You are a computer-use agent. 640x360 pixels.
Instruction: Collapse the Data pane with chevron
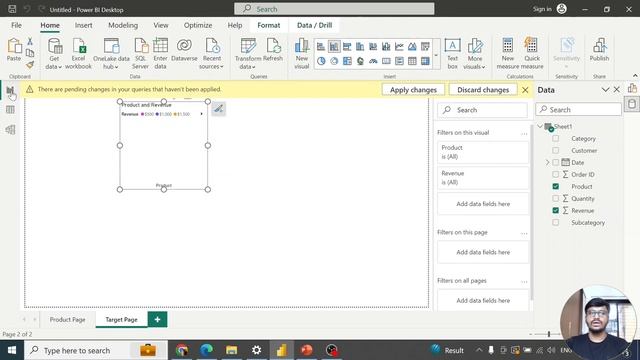pyautogui.click(x=605, y=90)
